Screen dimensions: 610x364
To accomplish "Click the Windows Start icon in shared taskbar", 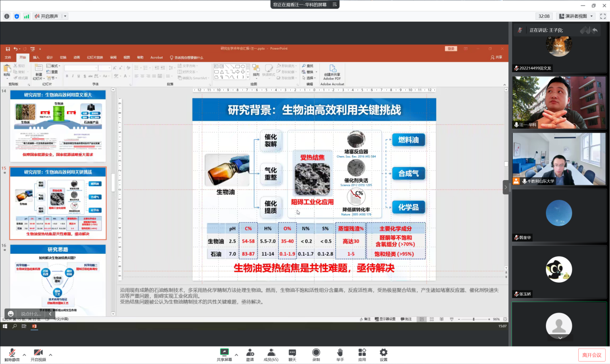I will [x=6, y=326].
